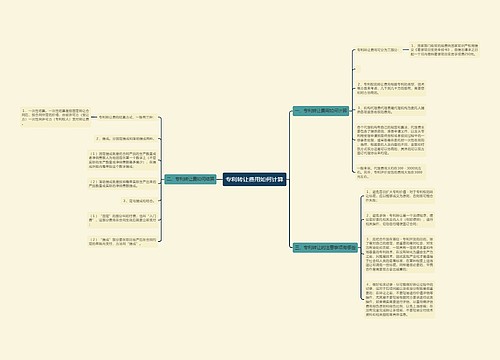This screenshot has width=500, height=360.
Task: Click the small empty node under branch 一
Action: click(x=358, y=69)
